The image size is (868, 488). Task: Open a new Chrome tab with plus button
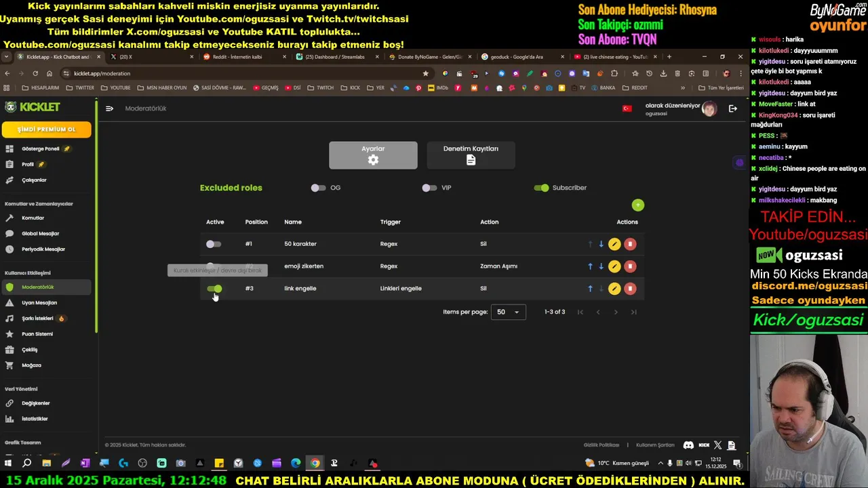tap(669, 57)
